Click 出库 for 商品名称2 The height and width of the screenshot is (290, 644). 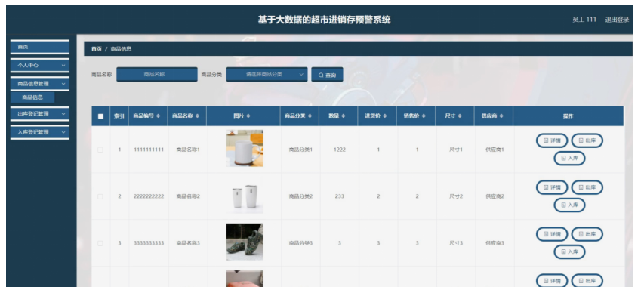pyautogui.click(x=587, y=187)
